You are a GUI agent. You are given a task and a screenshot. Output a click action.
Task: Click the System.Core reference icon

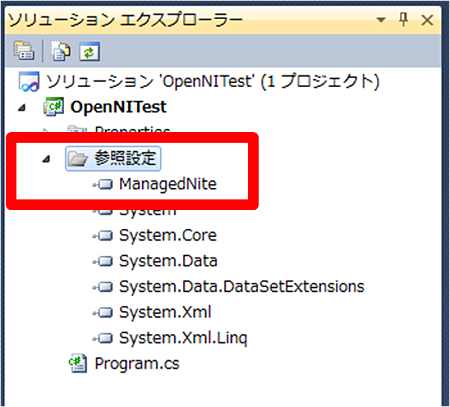coord(104,236)
